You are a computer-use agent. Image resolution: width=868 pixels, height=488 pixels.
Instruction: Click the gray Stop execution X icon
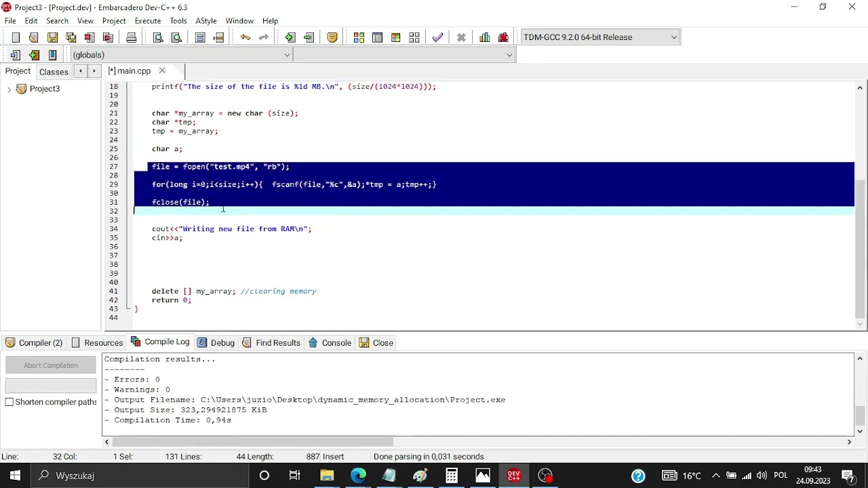coord(461,37)
